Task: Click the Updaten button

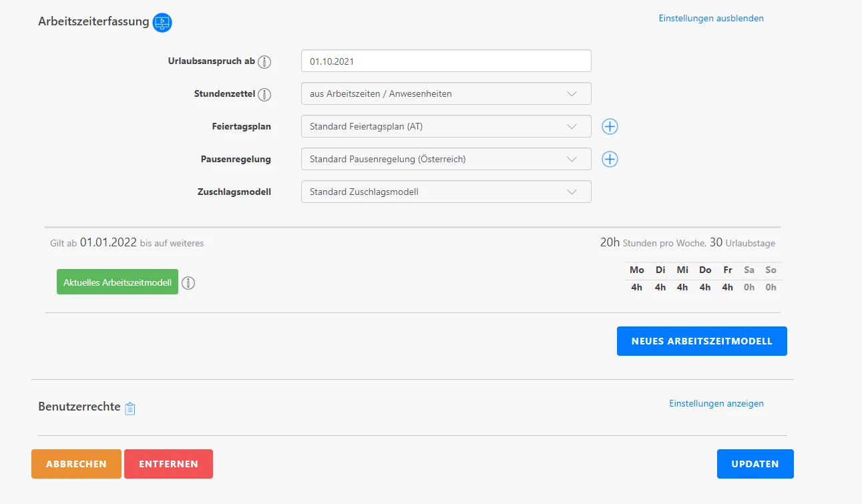Action: 755,464
